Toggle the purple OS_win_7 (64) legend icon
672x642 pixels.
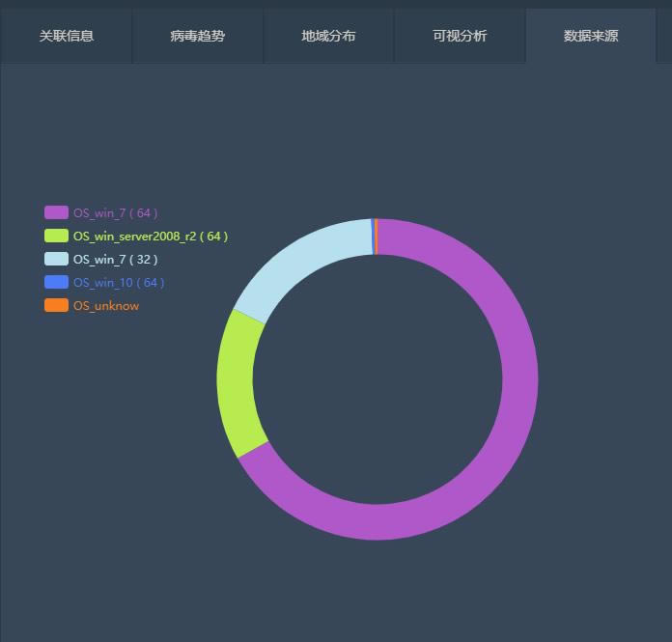(x=56, y=212)
